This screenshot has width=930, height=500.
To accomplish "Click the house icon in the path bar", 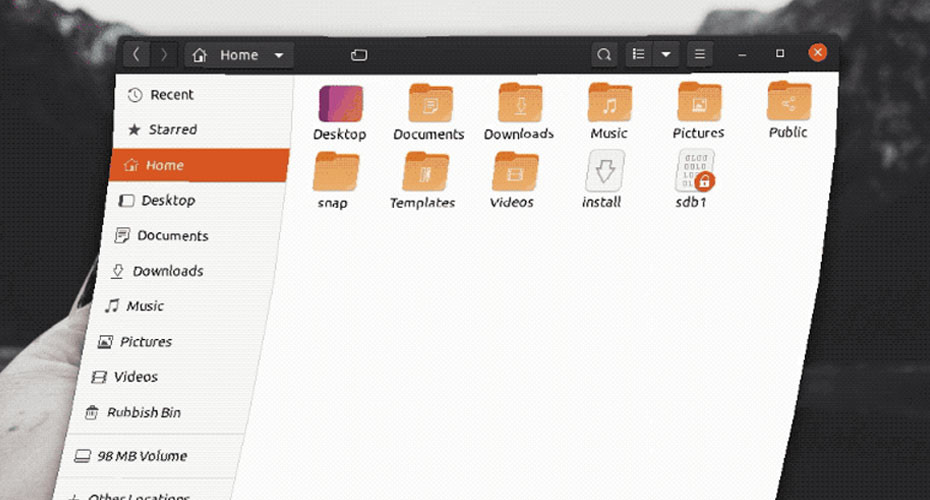I will tap(200, 55).
